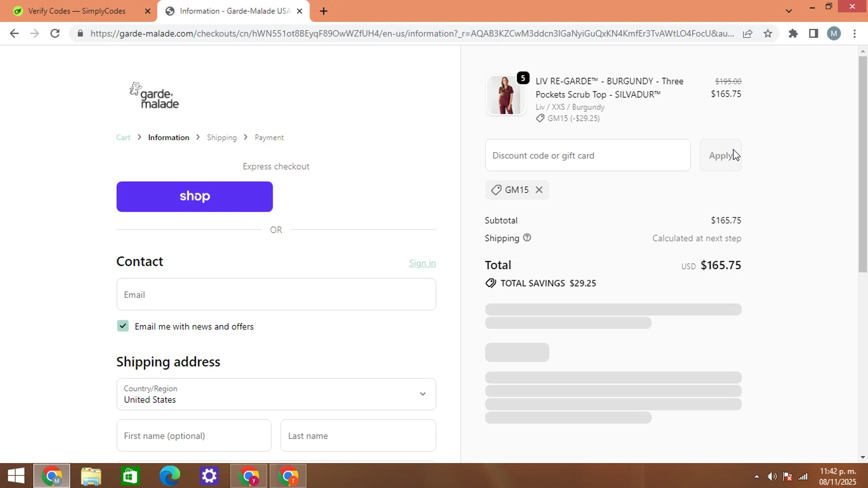This screenshot has width=868, height=488.
Task: Launch Microsoft Edge from the taskbar
Action: click(170, 476)
